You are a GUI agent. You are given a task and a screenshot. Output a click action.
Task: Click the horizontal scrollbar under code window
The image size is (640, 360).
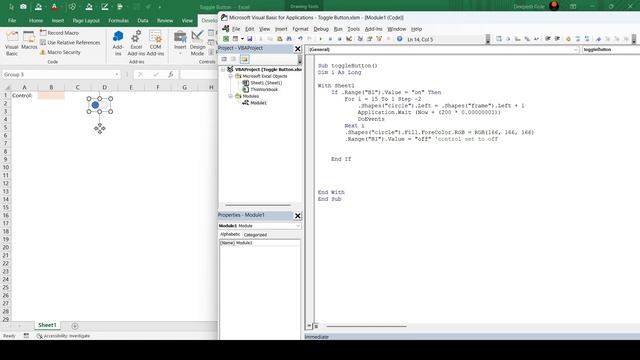(x=366, y=326)
